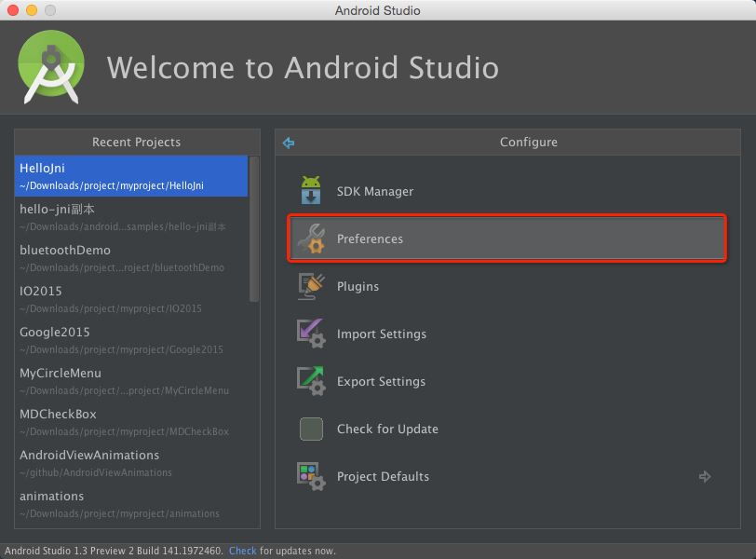756x559 pixels.
Task: Close the window with red button
Action: [13, 10]
